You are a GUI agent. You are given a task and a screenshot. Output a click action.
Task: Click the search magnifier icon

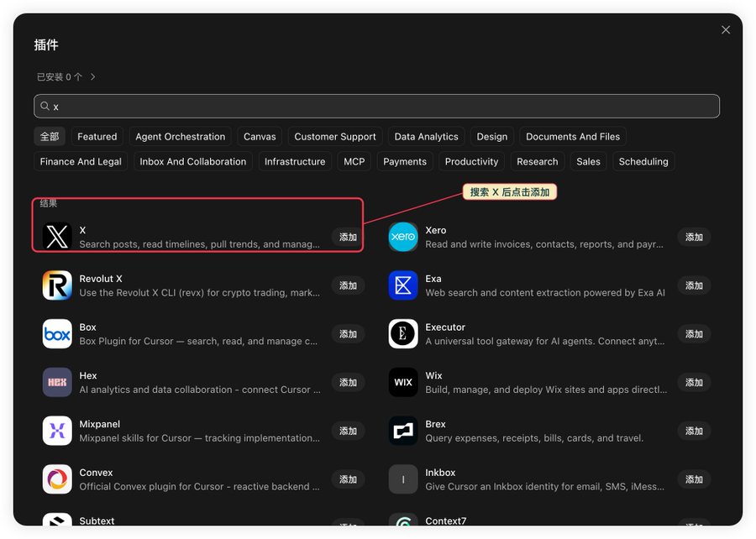(x=45, y=106)
